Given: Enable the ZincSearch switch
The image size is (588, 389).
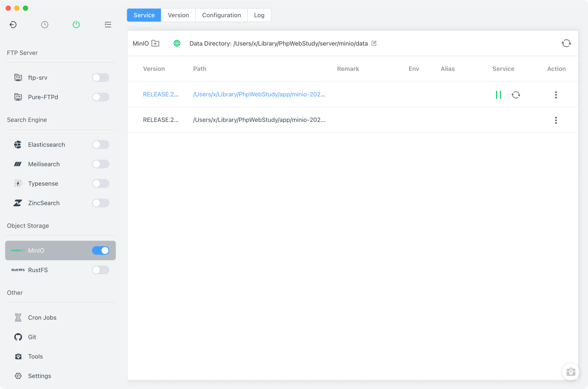Looking at the screenshot, I should [100, 203].
